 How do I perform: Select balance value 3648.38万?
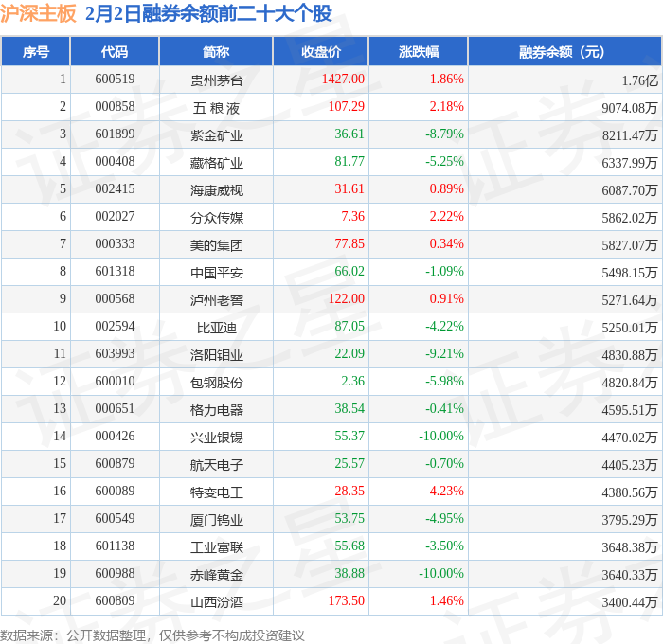coord(630,547)
